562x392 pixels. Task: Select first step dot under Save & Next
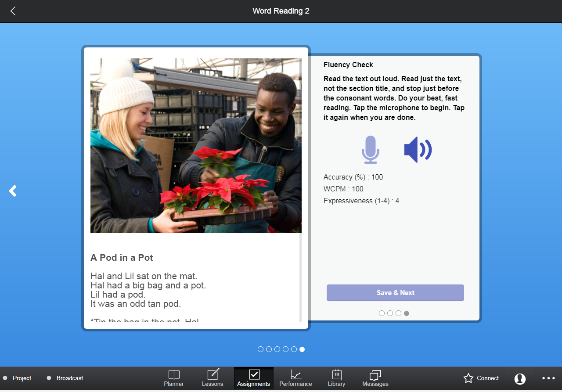click(382, 313)
